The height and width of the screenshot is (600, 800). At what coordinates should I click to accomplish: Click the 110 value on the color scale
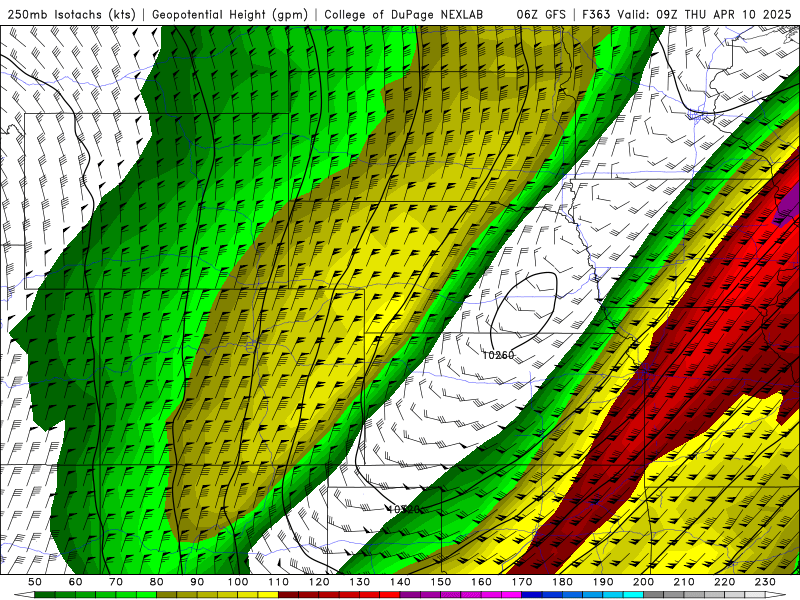pyautogui.click(x=279, y=582)
